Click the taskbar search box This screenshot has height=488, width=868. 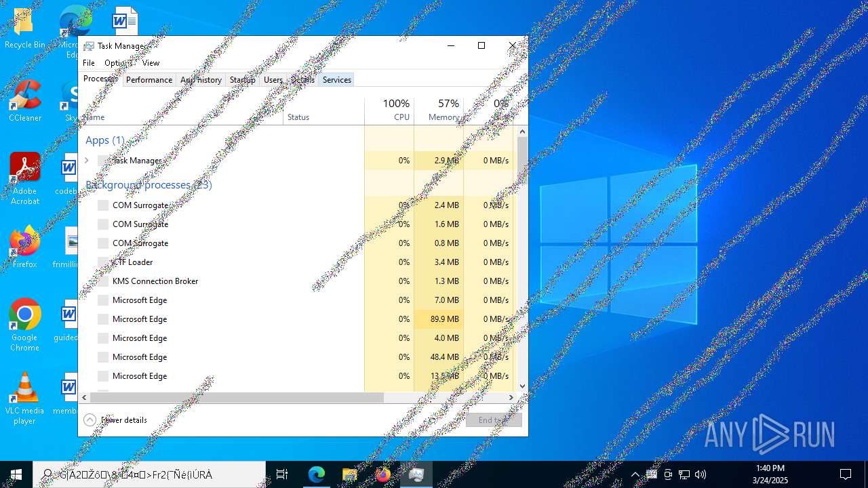(149, 474)
